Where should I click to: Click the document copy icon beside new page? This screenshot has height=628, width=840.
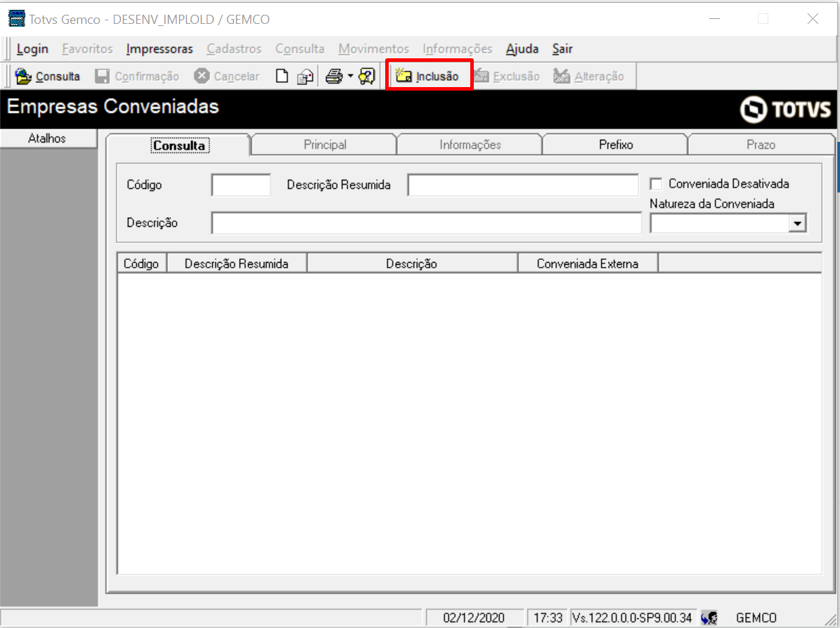(305, 77)
